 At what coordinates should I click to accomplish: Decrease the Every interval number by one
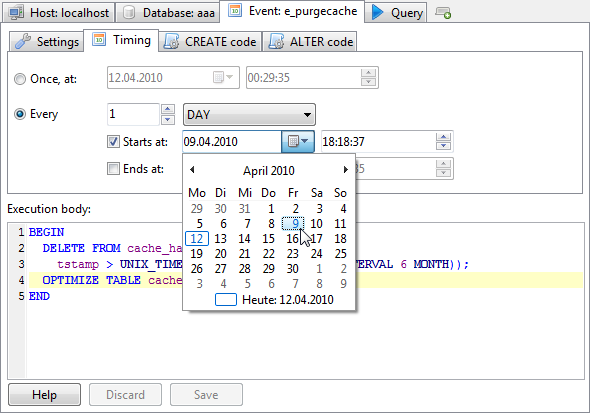tap(168, 120)
